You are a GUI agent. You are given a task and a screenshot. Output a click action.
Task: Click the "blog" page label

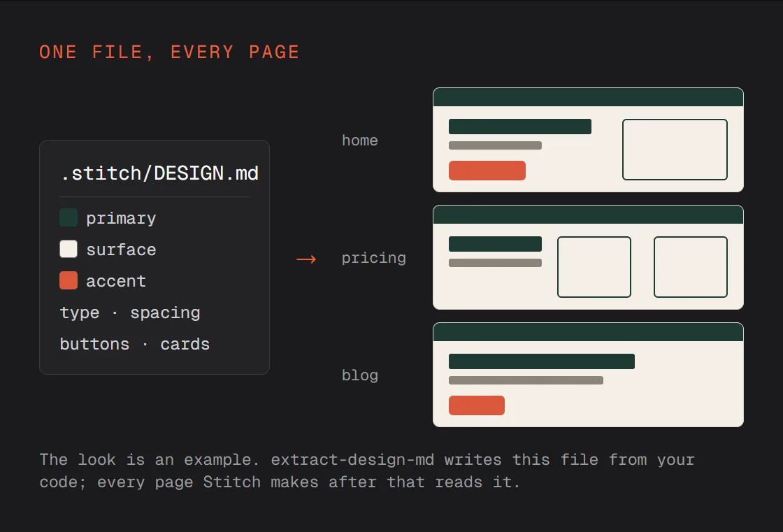tap(359, 375)
